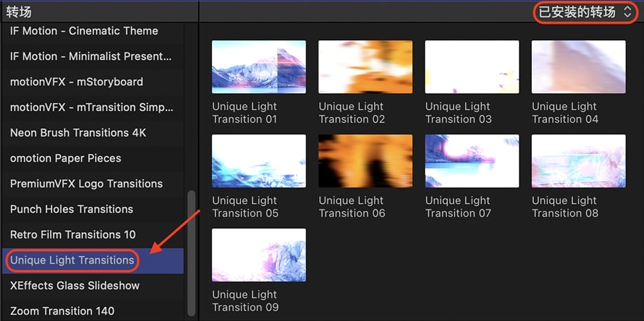Viewport: 644px width, 321px height.
Task: Click the Unique Light Transition 01 label
Action: pos(244,112)
